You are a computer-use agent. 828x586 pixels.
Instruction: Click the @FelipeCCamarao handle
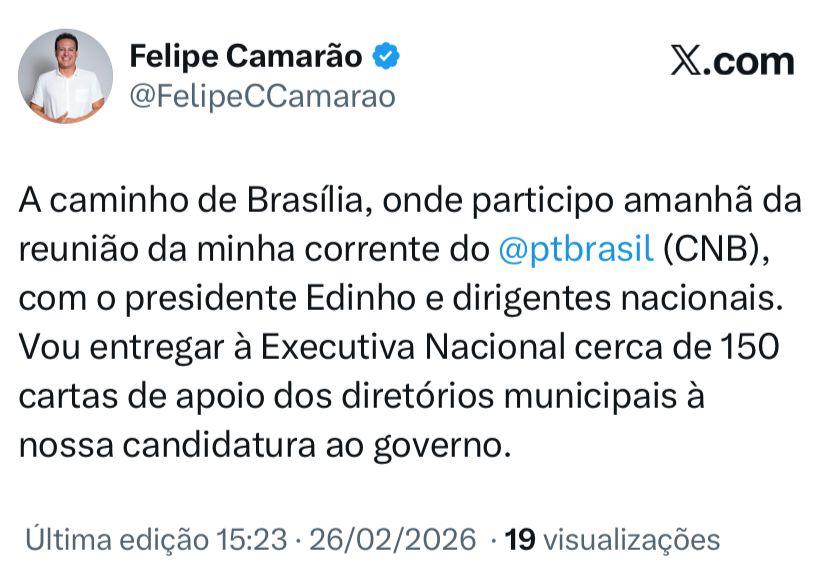pos(262,96)
